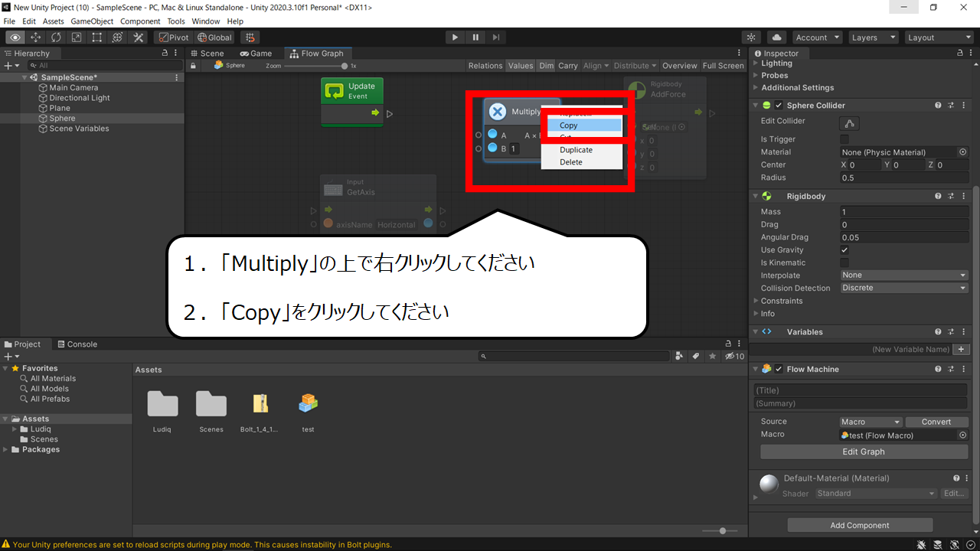
Task: Open Unity cloud services icon
Action: [x=777, y=37]
